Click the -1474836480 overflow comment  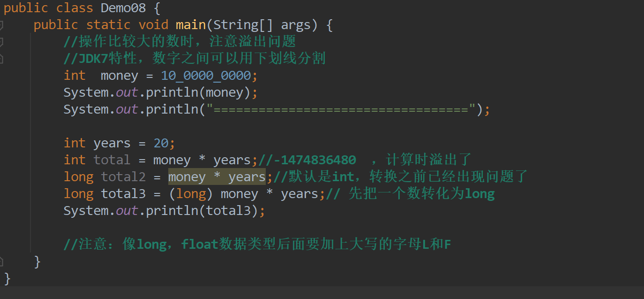pyautogui.click(x=314, y=160)
